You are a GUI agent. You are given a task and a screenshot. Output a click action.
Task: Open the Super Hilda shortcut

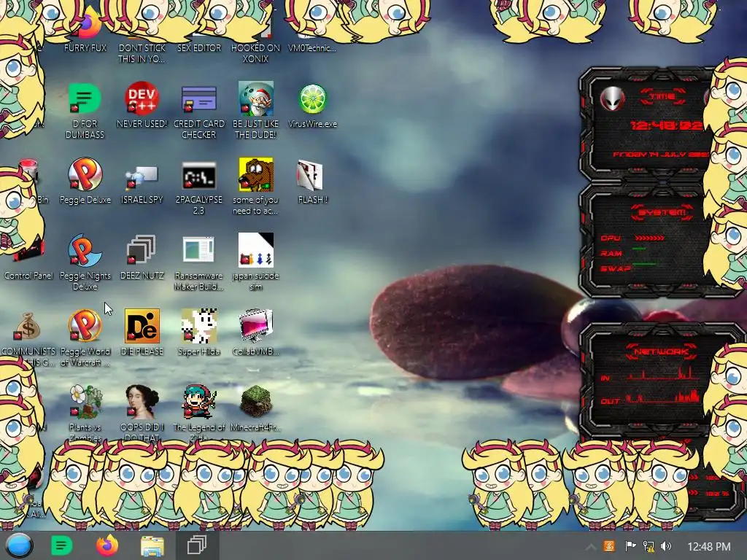point(198,326)
